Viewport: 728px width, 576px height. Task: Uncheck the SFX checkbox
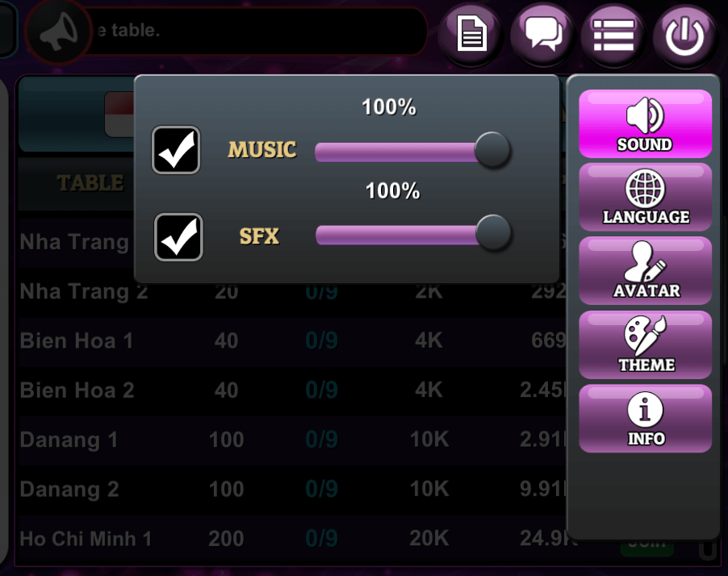(x=178, y=237)
